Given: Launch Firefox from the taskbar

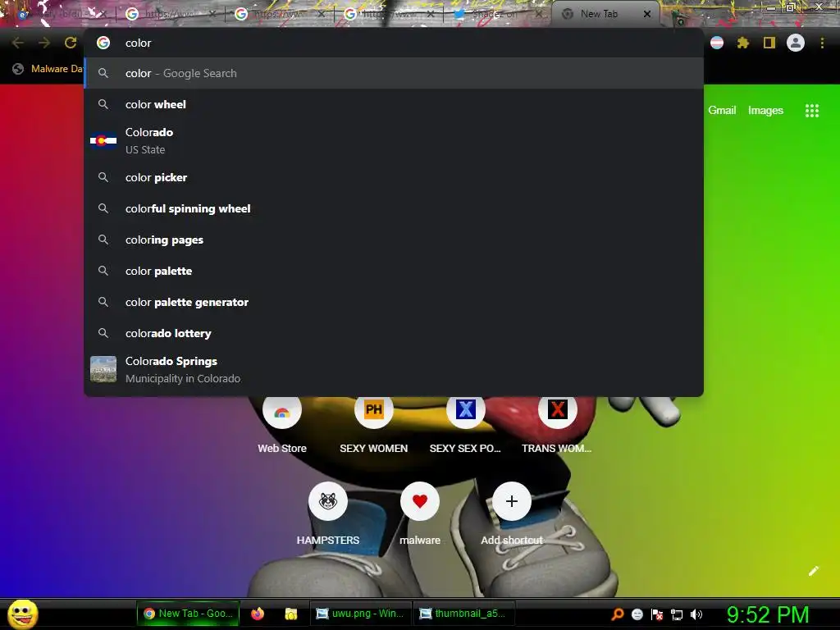Looking at the screenshot, I should (x=258, y=614).
